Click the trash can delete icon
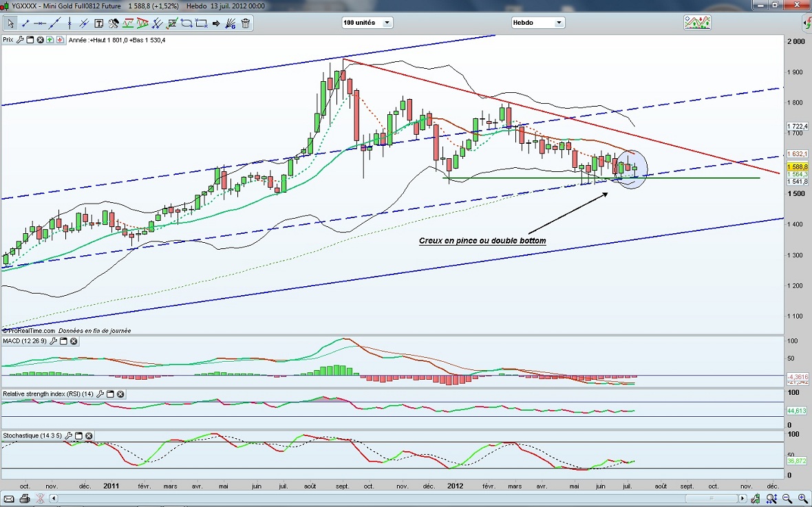The image size is (812, 507). point(246,23)
